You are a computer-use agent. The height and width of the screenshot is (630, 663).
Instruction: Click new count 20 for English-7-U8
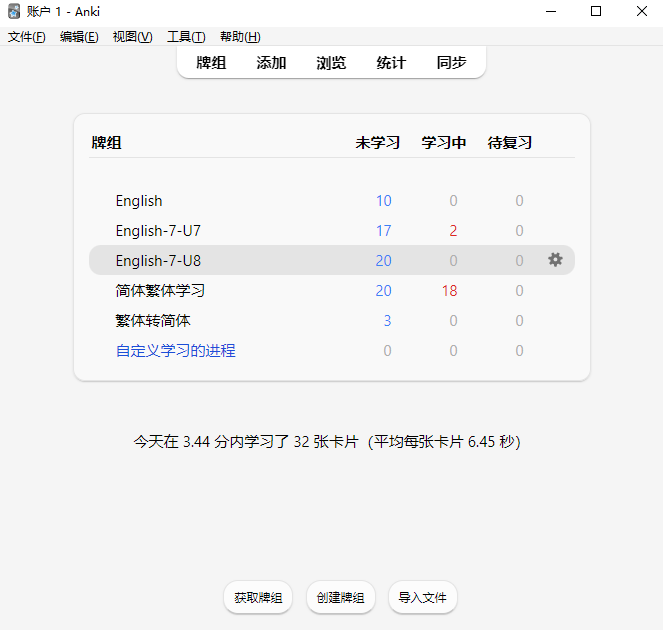click(x=384, y=260)
